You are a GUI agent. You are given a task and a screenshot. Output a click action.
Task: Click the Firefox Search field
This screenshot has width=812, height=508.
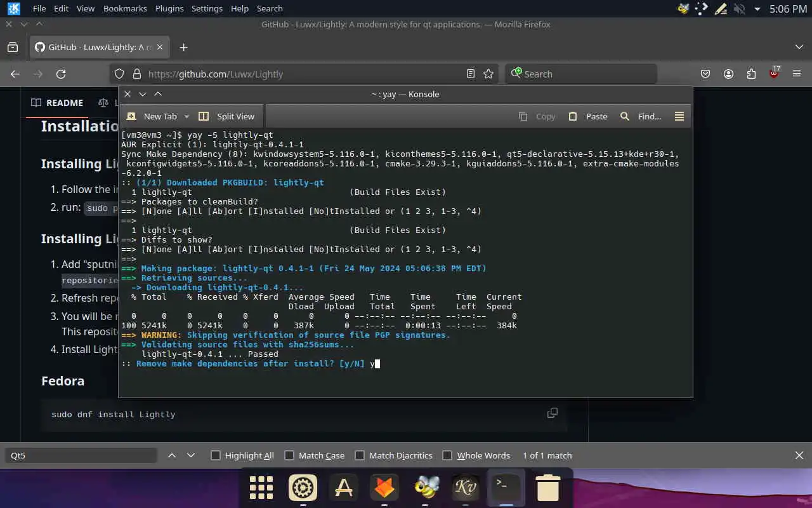click(x=580, y=74)
